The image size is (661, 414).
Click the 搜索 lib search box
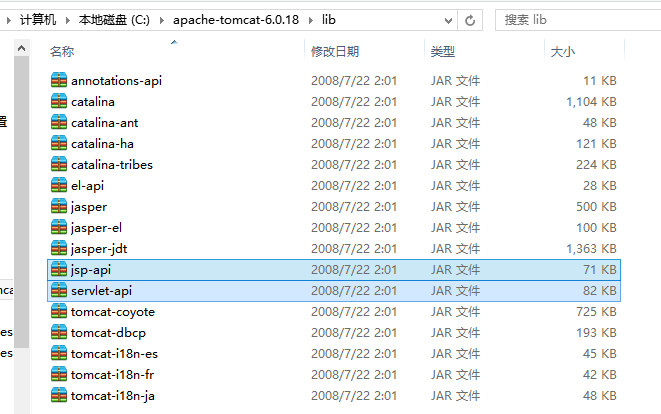coord(578,20)
